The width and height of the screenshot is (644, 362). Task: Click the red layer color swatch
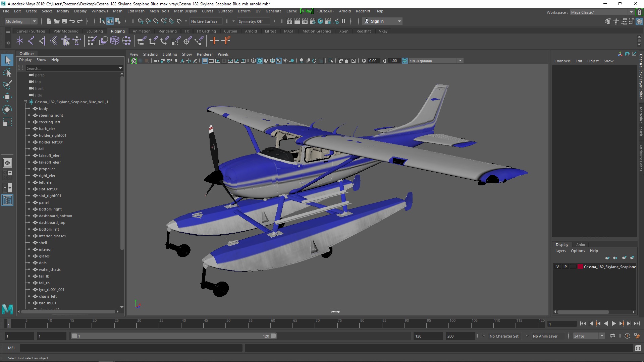[580, 267]
